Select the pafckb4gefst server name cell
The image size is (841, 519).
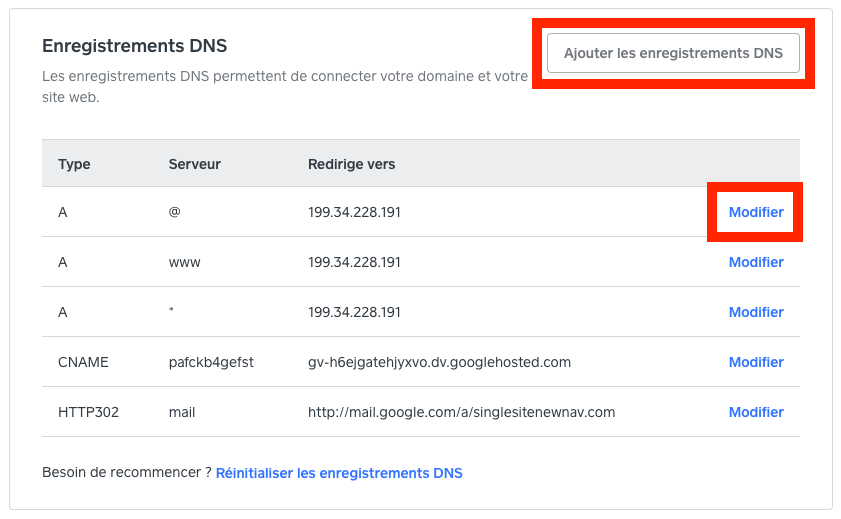(211, 362)
